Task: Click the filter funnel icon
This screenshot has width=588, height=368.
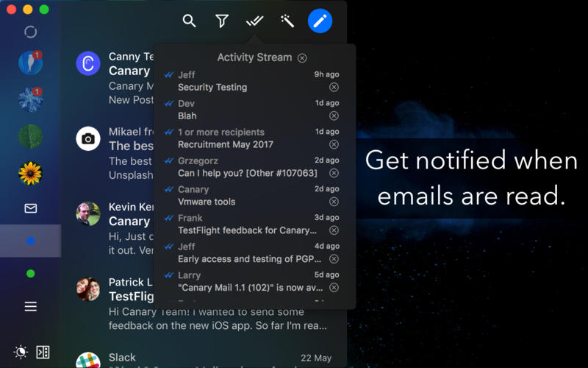Action: tap(222, 21)
